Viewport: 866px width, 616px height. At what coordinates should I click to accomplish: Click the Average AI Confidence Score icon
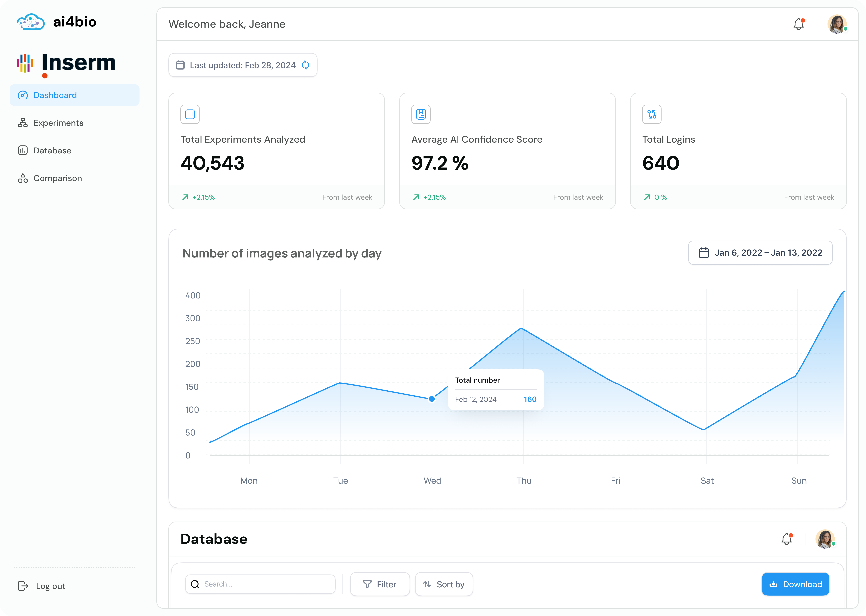point(421,114)
